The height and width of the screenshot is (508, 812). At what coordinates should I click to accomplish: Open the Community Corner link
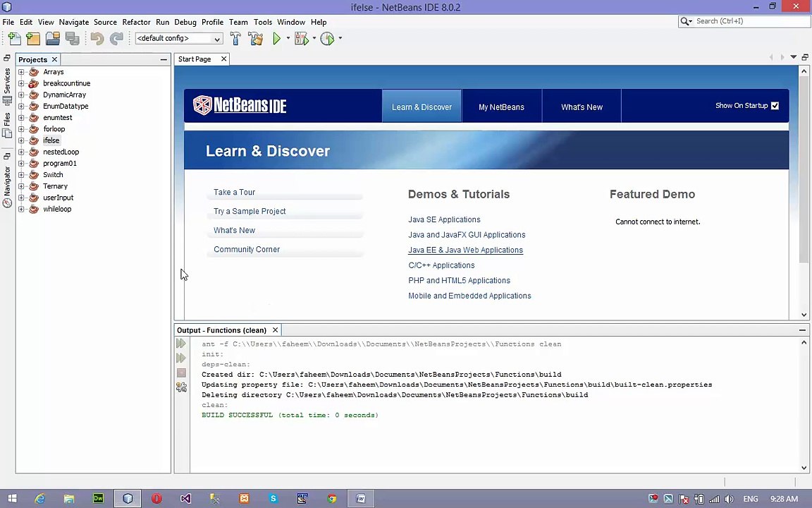(247, 249)
